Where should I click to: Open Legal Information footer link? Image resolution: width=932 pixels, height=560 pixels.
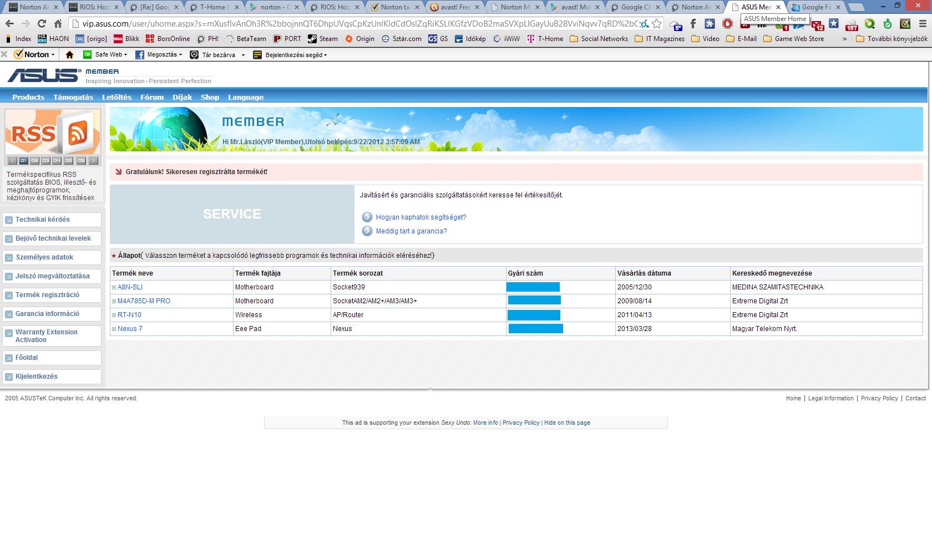[830, 398]
